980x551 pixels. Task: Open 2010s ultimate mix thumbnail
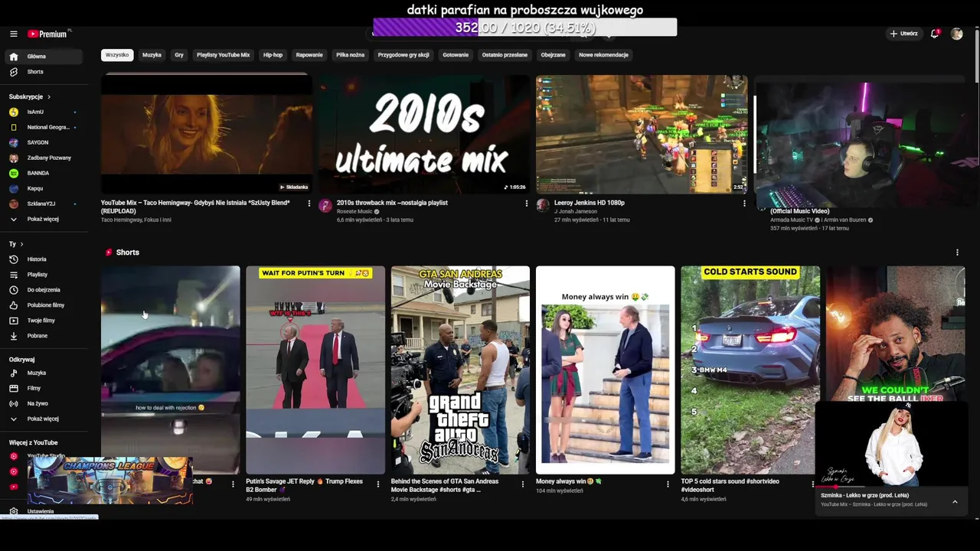424,135
